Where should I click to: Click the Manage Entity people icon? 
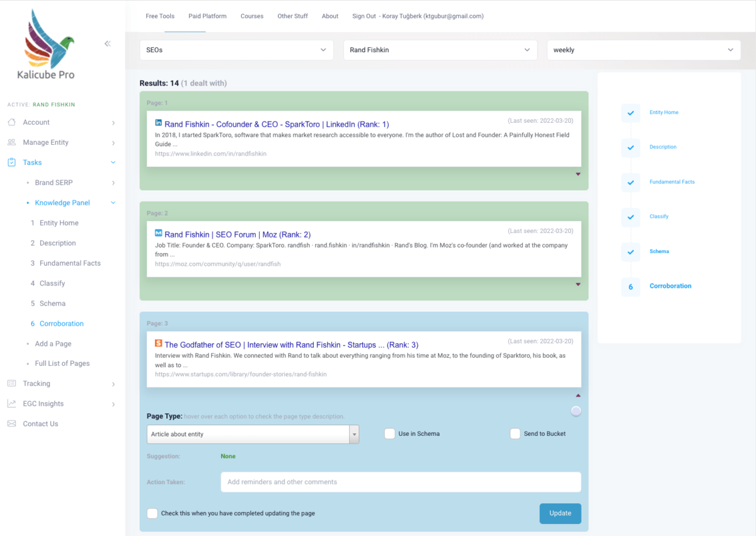coord(11,142)
